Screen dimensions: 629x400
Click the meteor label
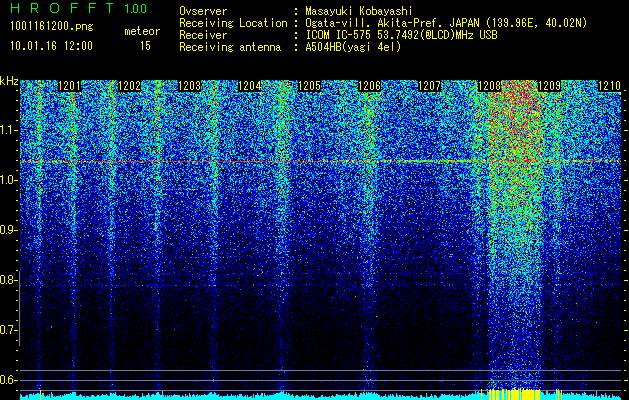coord(142,31)
